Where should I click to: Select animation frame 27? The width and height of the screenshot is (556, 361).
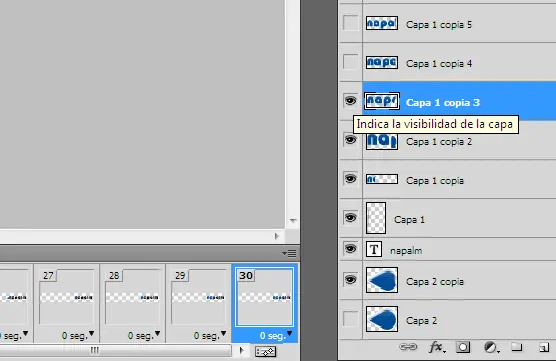click(x=67, y=296)
